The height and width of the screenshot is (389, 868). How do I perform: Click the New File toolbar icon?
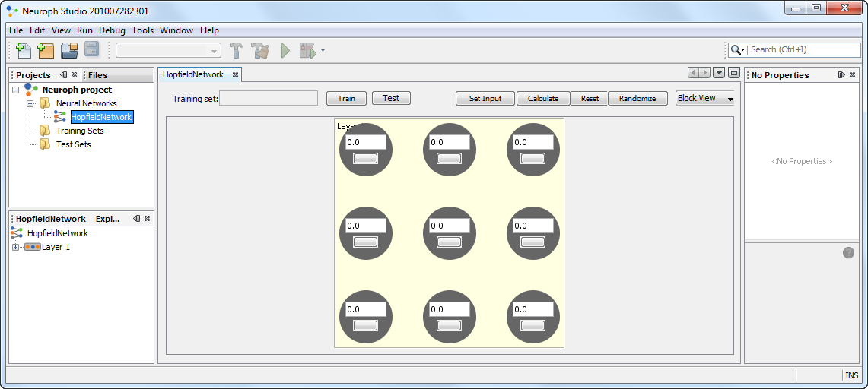[24, 50]
